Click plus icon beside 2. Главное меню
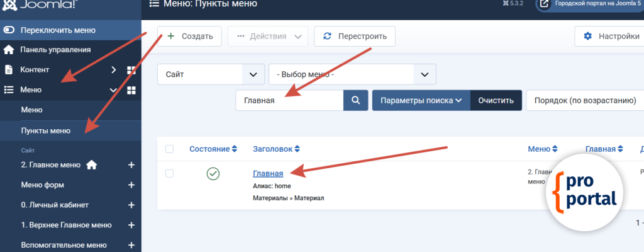 131,165
